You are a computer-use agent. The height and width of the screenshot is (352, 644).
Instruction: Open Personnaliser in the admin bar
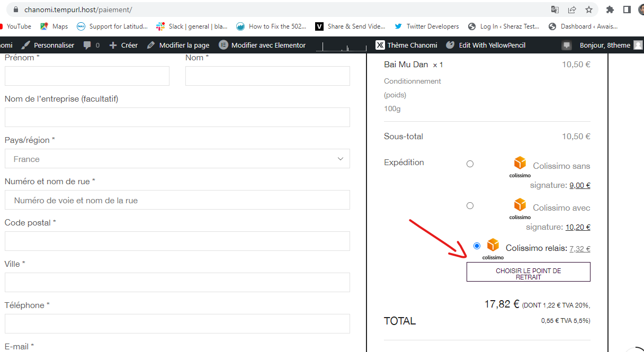point(48,45)
